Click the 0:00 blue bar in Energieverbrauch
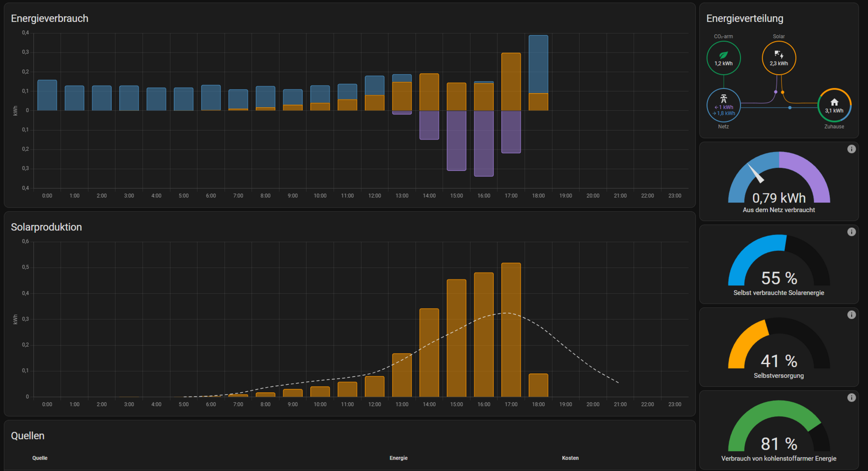 [47, 95]
